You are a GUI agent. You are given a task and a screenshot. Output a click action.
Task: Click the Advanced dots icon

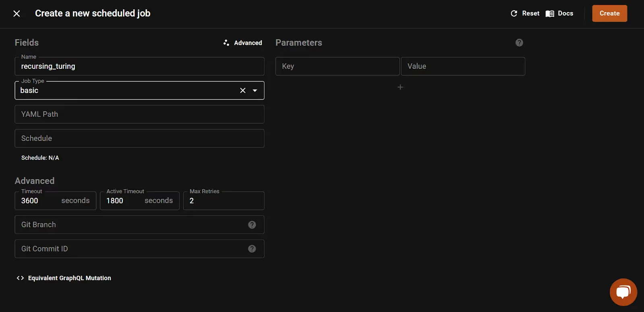click(x=226, y=43)
